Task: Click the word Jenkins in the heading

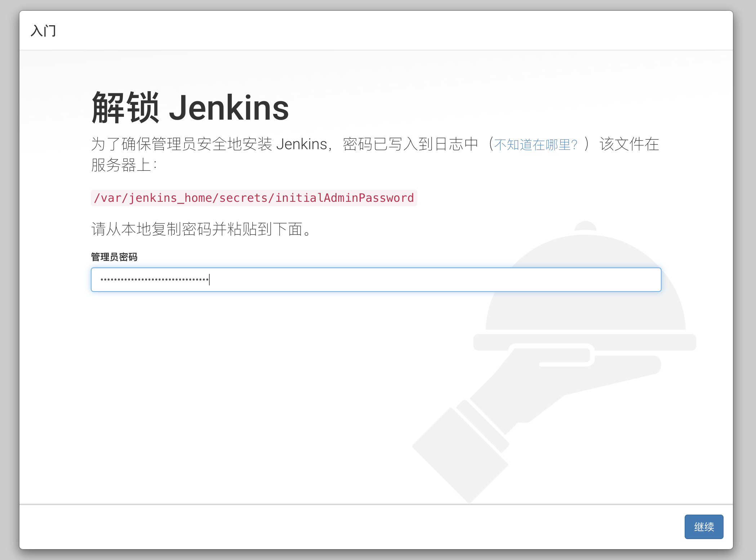Action: tap(229, 108)
